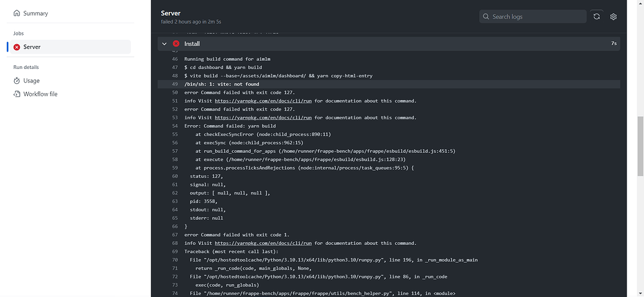Click the run_build_command_for_apps trace line
The width and height of the screenshot is (644, 297).
pos(325,151)
